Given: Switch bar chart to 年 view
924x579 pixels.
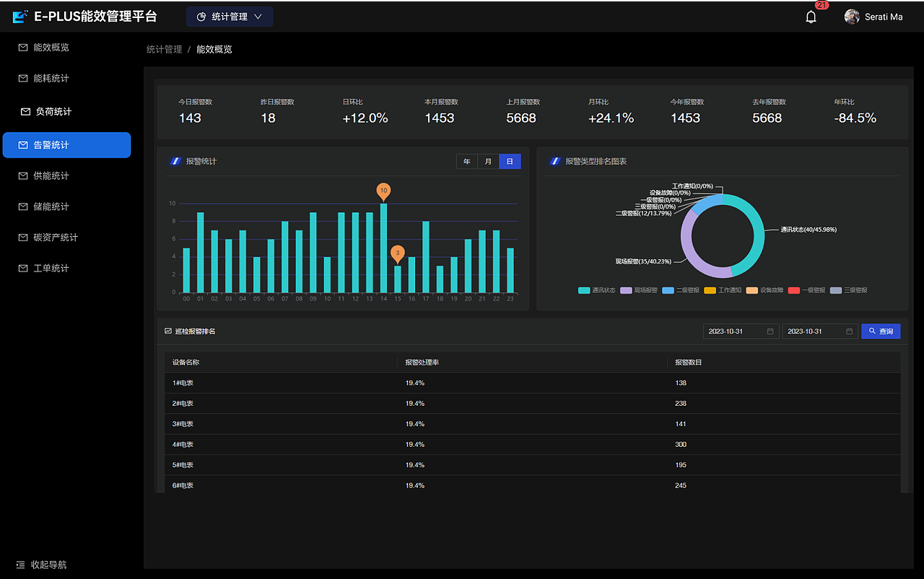Looking at the screenshot, I should [467, 162].
